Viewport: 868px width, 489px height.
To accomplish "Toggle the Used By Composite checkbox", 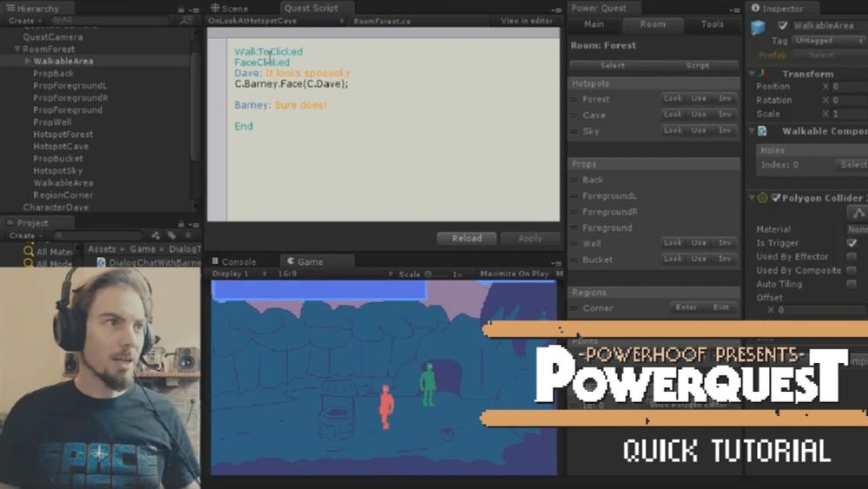I will (852, 270).
